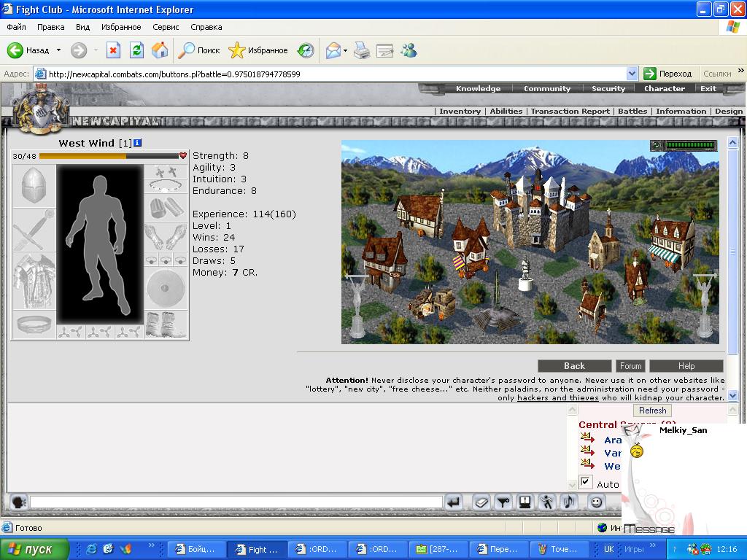This screenshot has width=747, height=560.
Task: Open the Knowledge tab
Action: [x=478, y=88]
